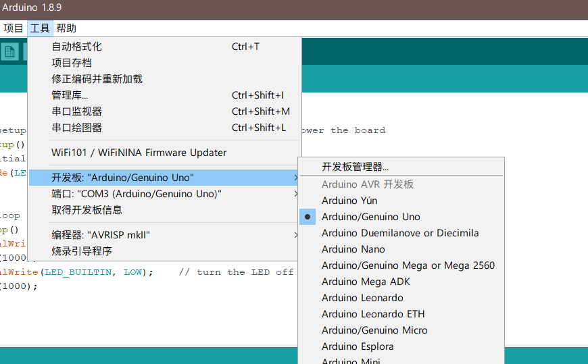
Task: Choose 项目存档 from the menu
Action: tap(164, 63)
